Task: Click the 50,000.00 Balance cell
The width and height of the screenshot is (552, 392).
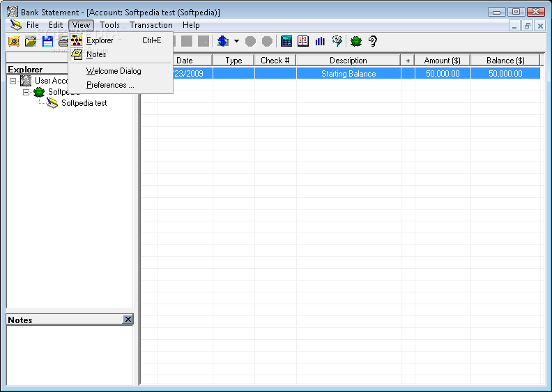Action: [505, 74]
